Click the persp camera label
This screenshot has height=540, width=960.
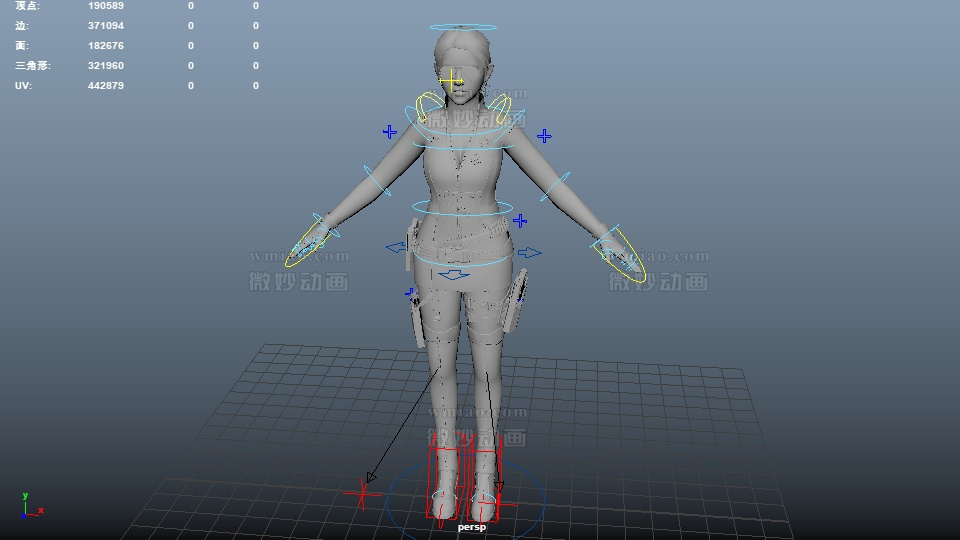[x=471, y=527]
